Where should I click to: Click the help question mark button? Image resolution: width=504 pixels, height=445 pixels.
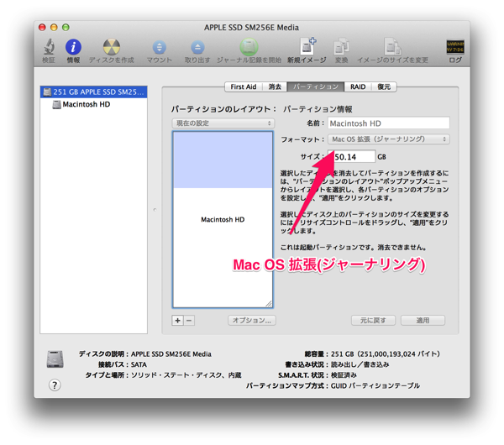[x=55, y=385]
